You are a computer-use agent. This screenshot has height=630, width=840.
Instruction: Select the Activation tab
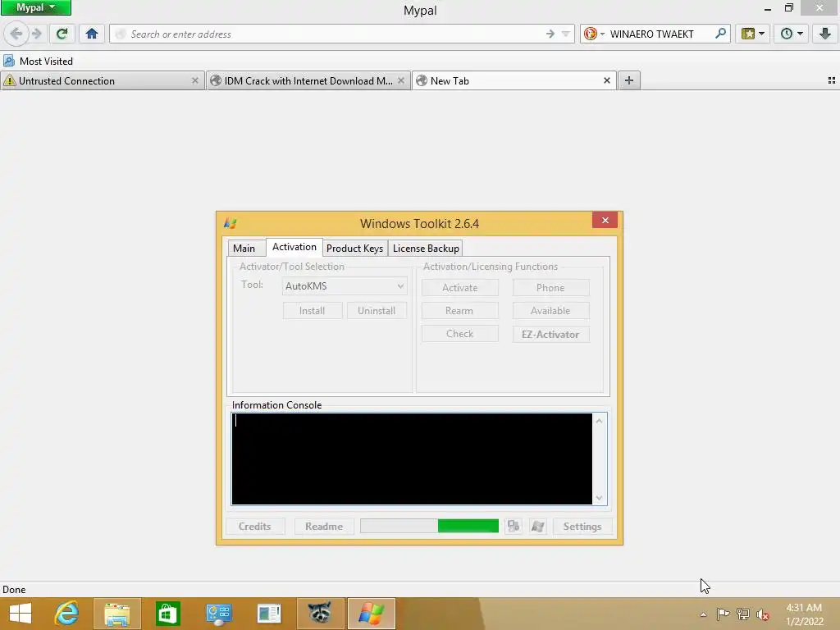294,247
